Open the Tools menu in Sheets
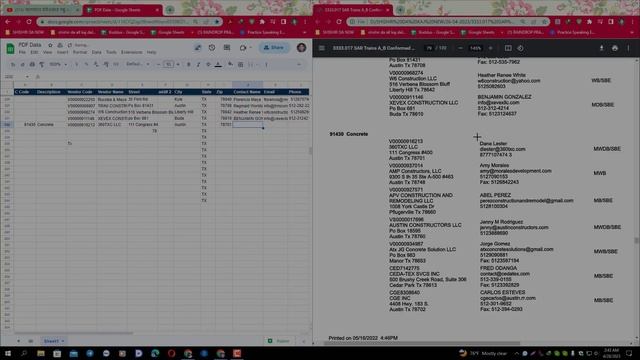640x360 pixels. pos(111,53)
